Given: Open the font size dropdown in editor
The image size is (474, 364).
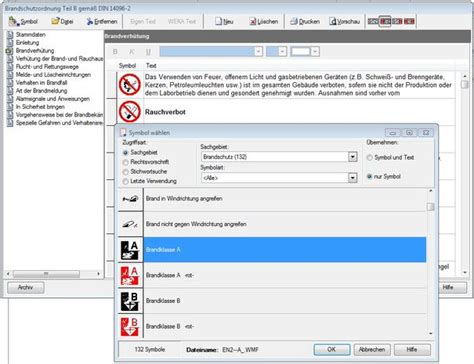Looking at the screenshot, I should click(x=282, y=52).
